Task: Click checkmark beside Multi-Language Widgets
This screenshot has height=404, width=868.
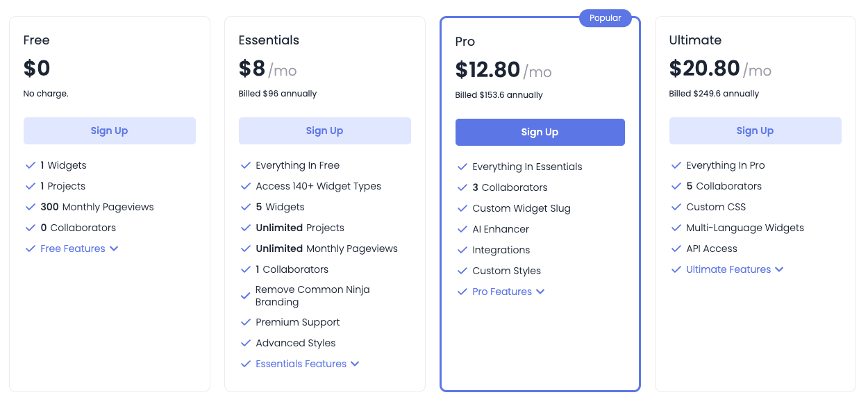Action: (x=676, y=228)
